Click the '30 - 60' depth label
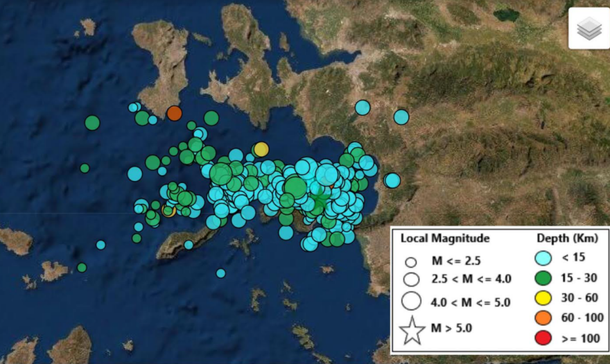Screen dimensions: 610x364 pos(579,298)
